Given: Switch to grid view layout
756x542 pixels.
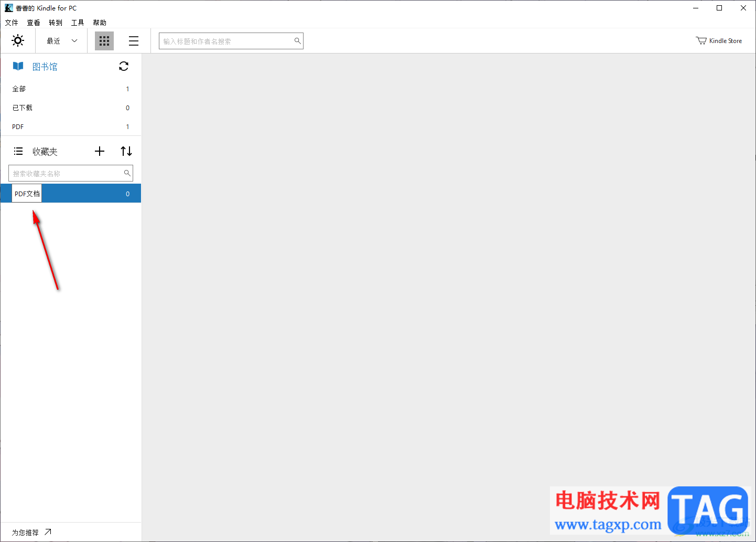Looking at the screenshot, I should click(104, 41).
